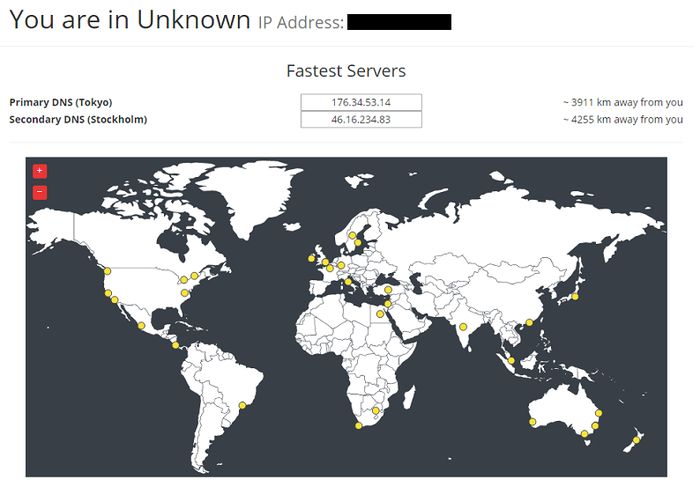Click the Mexico server marker
The height and width of the screenshot is (487, 700).
[x=141, y=326]
